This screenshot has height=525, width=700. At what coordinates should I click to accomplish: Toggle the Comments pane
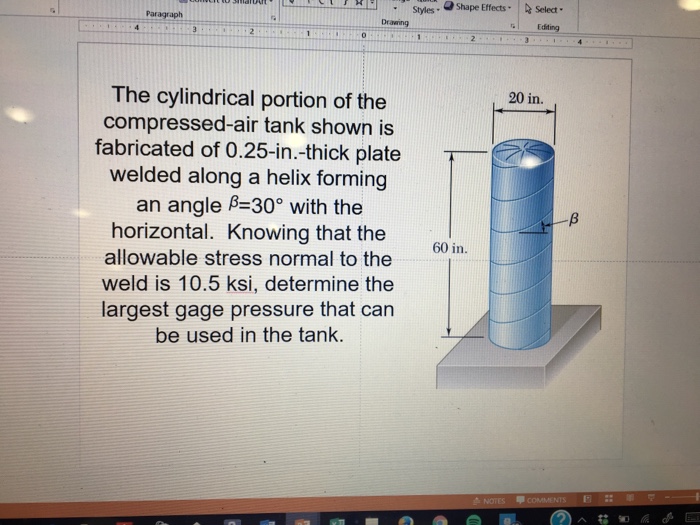541,500
